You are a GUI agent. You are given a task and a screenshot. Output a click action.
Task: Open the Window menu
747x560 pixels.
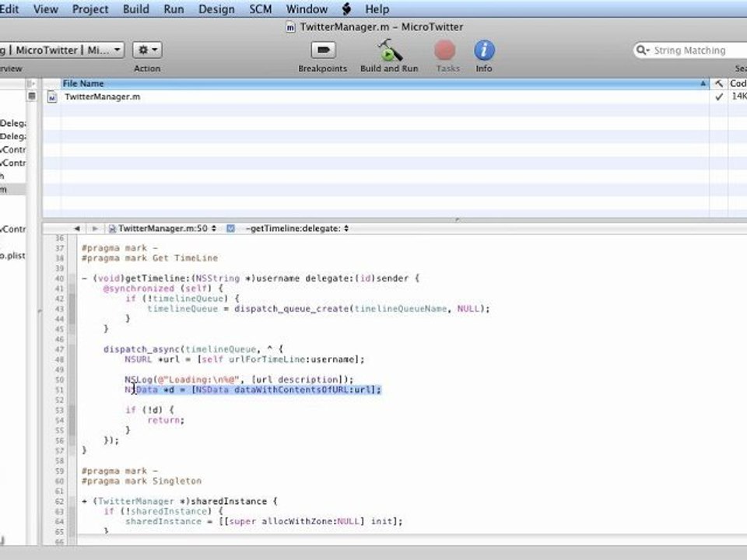coord(307,9)
